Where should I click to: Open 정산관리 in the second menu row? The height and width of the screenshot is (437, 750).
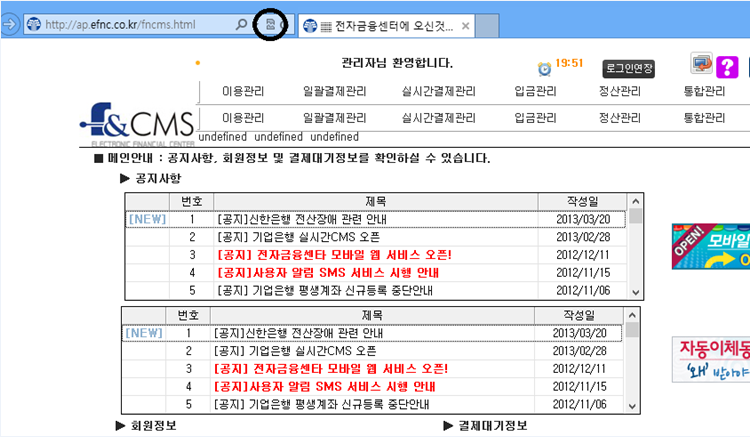(x=620, y=118)
